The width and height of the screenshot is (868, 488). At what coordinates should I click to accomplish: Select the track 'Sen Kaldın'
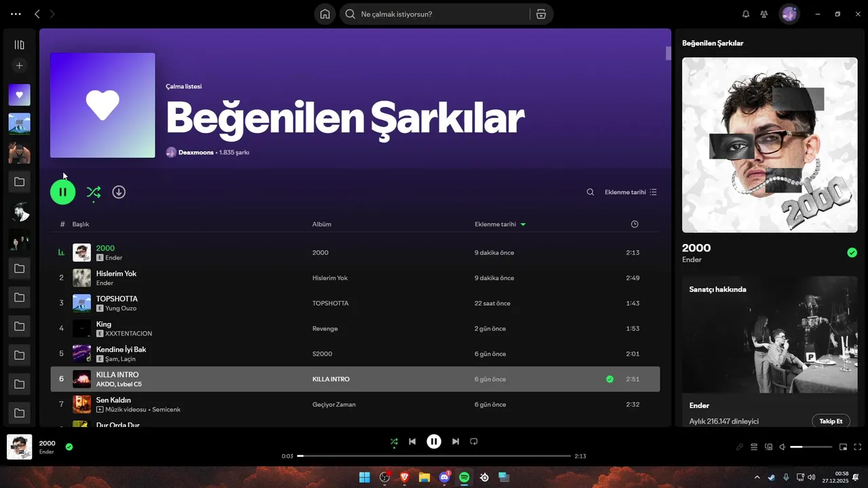[355, 405]
